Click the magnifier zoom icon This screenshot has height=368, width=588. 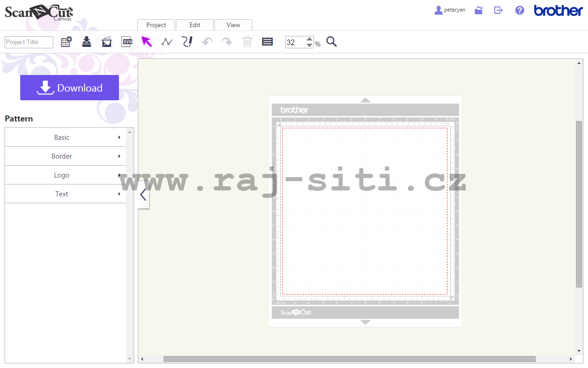coord(332,42)
